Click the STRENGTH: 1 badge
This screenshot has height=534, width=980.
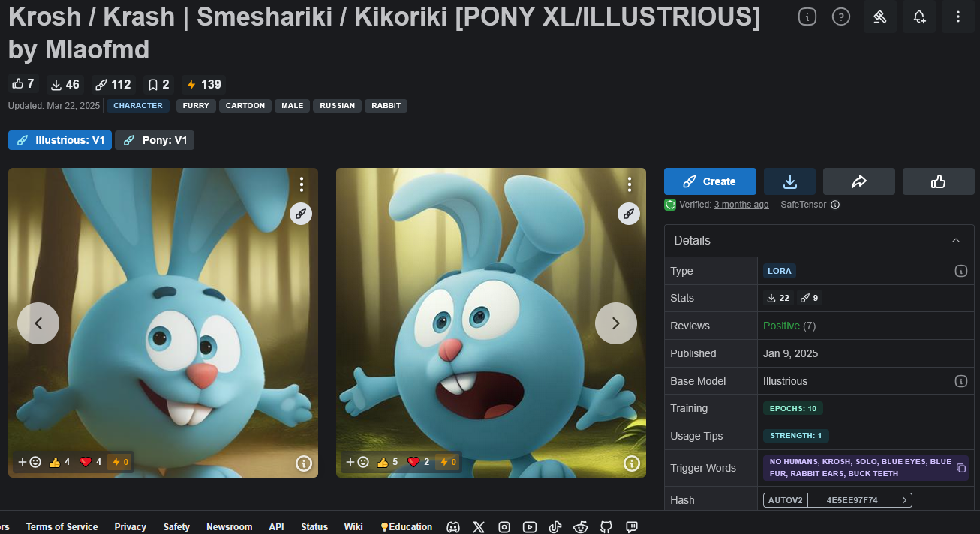[x=796, y=435]
